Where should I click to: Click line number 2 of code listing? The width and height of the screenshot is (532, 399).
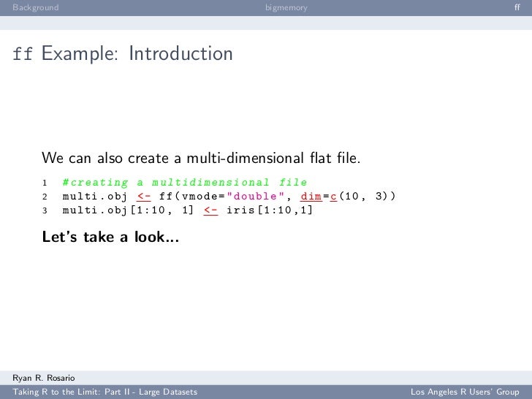45,197
